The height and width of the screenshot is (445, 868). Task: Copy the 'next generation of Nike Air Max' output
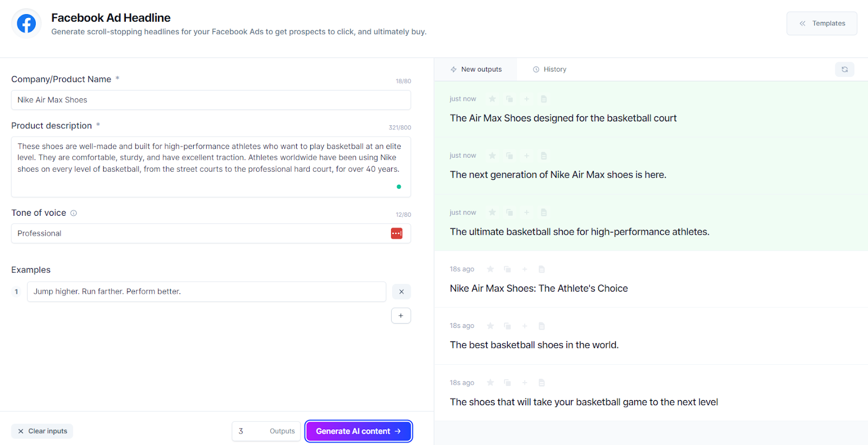pos(509,156)
